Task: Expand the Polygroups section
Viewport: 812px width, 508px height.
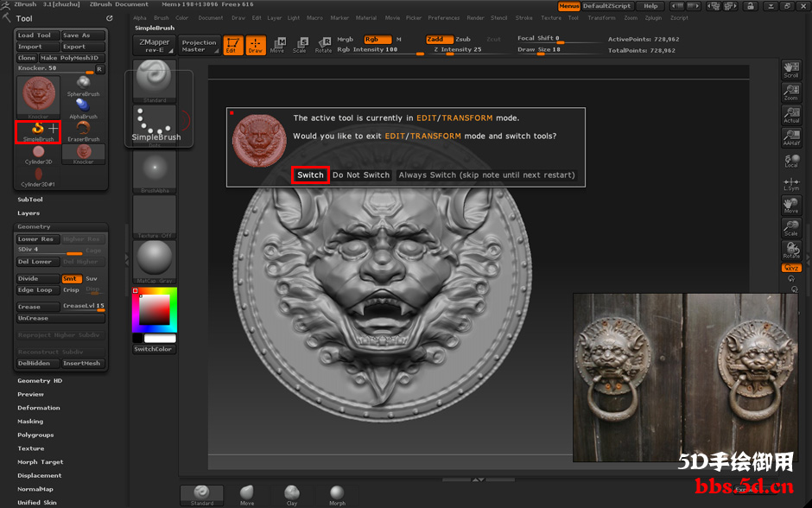Action: coord(35,435)
